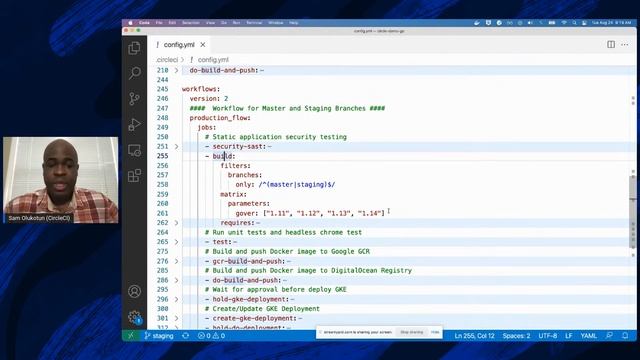Click the Wi-Fi icon in menu bar

pyautogui.click(x=564, y=23)
